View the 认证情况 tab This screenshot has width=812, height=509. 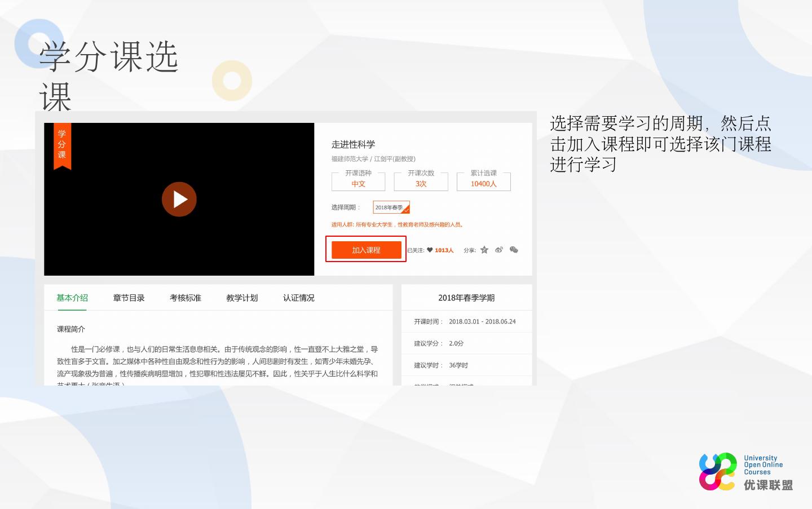(299, 298)
